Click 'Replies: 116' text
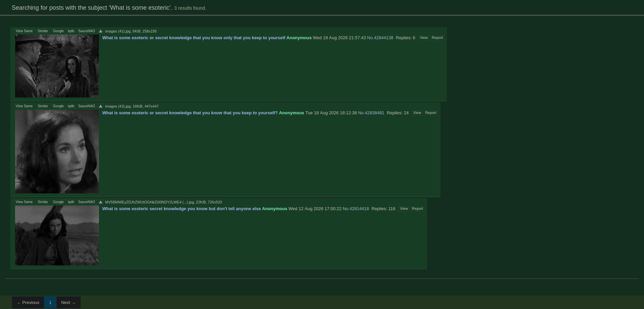The width and height of the screenshot is (644, 309). pyautogui.click(x=383, y=209)
